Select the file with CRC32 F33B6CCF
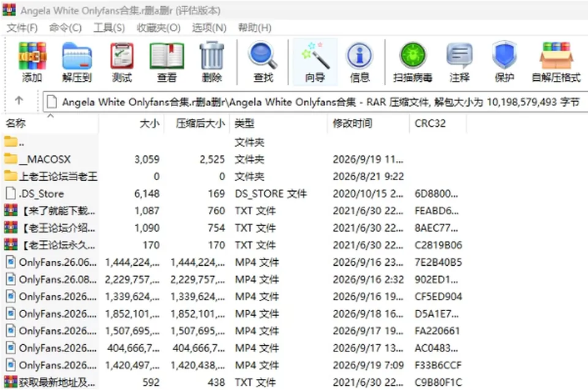The height and width of the screenshot is (390, 588). [233, 366]
